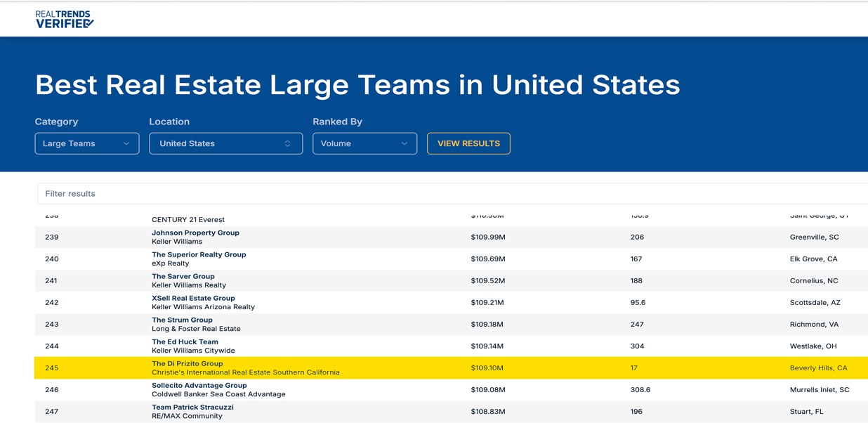
Task: Click the CENTURY 21 Everest brokerage text
Action: click(x=188, y=220)
